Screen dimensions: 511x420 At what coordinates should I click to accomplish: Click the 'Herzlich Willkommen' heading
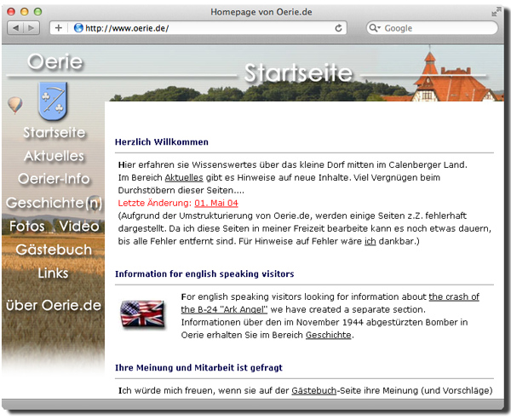tap(162, 142)
